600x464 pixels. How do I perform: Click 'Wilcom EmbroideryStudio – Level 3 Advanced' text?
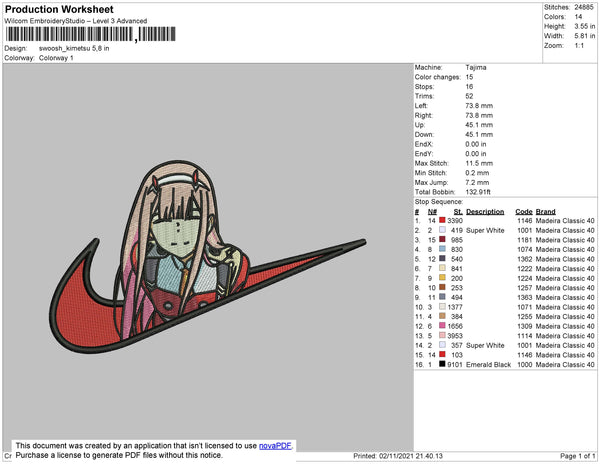pyautogui.click(x=76, y=21)
